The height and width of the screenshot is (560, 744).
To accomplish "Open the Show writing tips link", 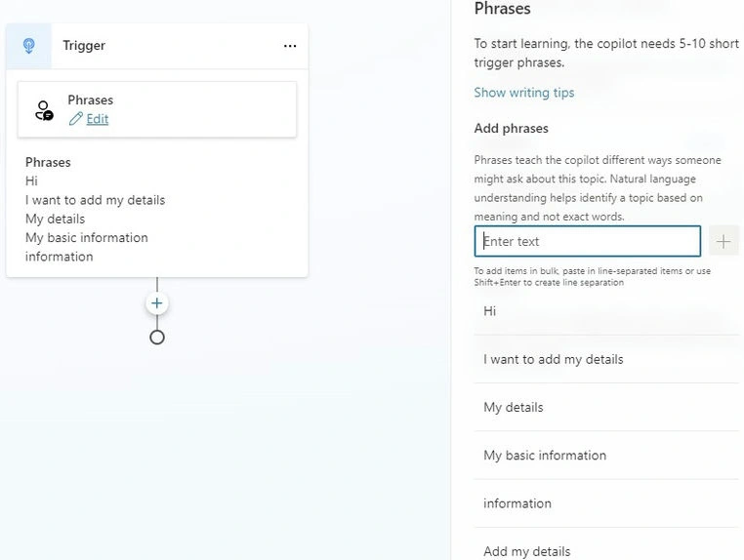I will pyautogui.click(x=524, y=93).
